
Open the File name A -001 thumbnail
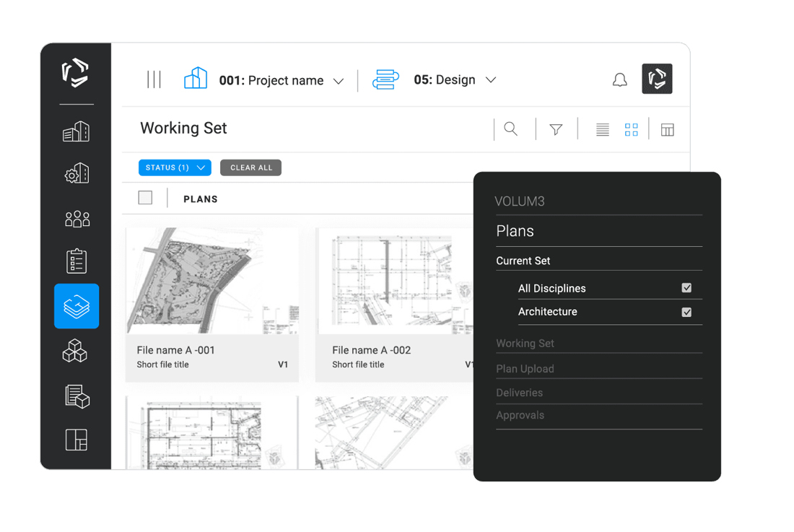point(211,282)
